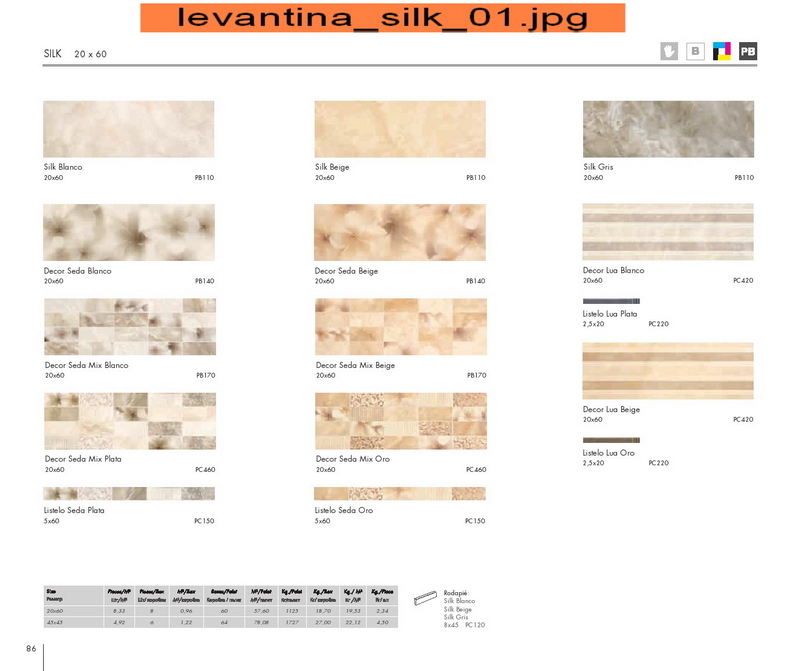The image size is (800, 671).
Task: Select the Silk Beige tile image
Action: coord(400,129)
